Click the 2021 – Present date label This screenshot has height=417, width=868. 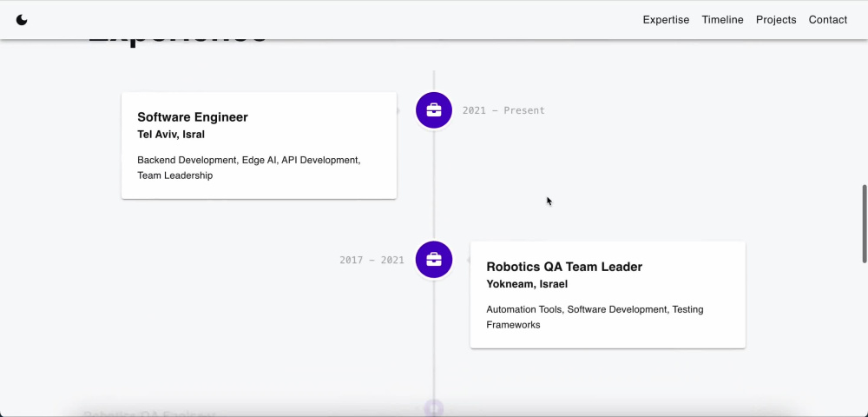tap(503, 110)
